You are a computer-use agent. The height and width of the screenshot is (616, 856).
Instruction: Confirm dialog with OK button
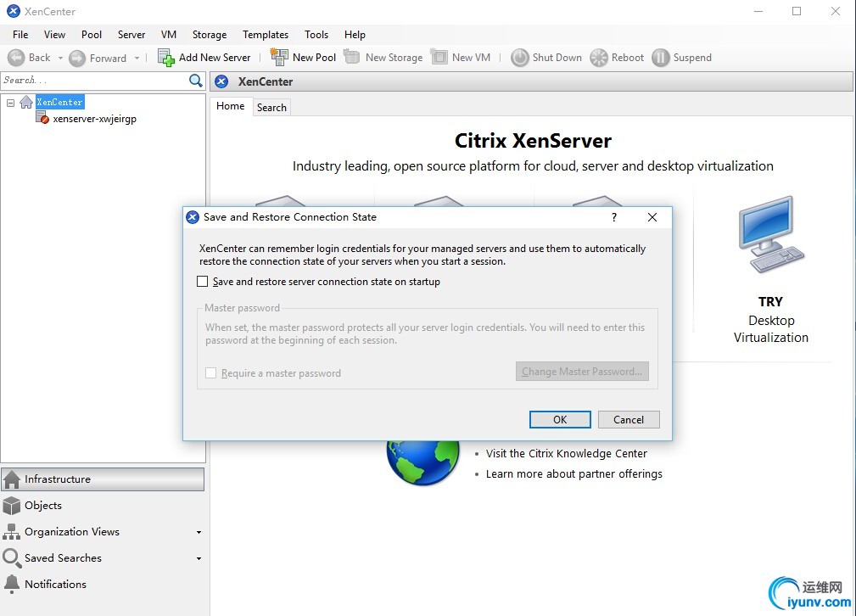pyautogui.click(x=560, y=419)
